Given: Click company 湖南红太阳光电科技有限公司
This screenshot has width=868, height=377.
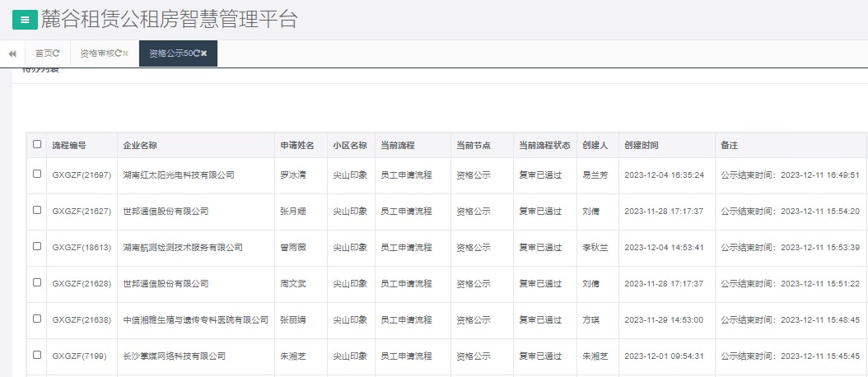Looking at the screenshot, I should click(179, 175).
